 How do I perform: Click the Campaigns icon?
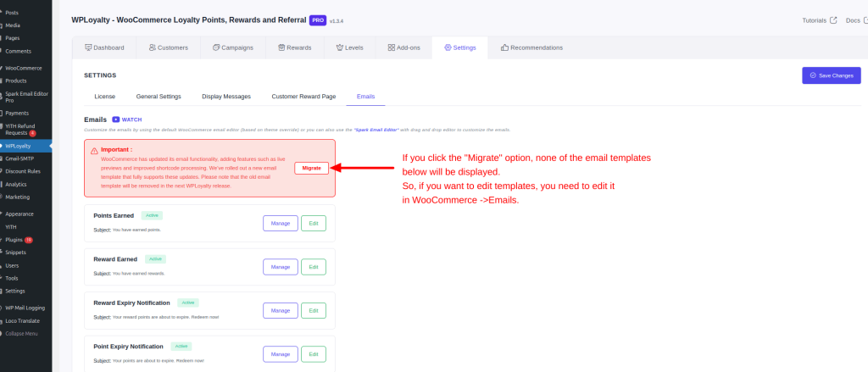tap(216, 47)
